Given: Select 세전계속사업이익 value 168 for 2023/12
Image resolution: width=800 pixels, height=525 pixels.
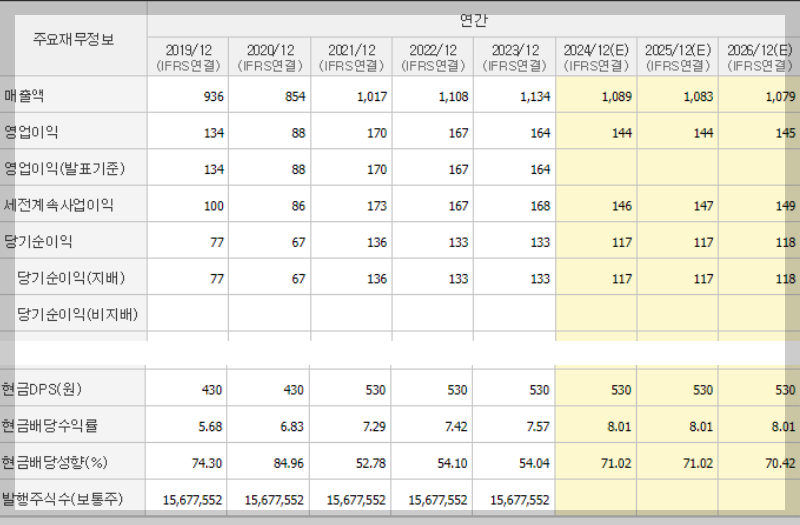Looking at the screenshot, I should tap(540, 206).
